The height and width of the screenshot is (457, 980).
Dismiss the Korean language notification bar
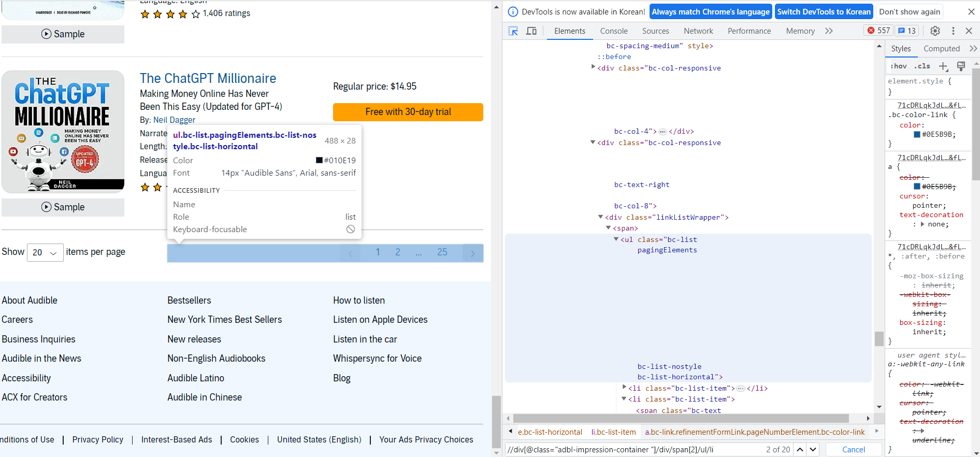click(971, 11)
